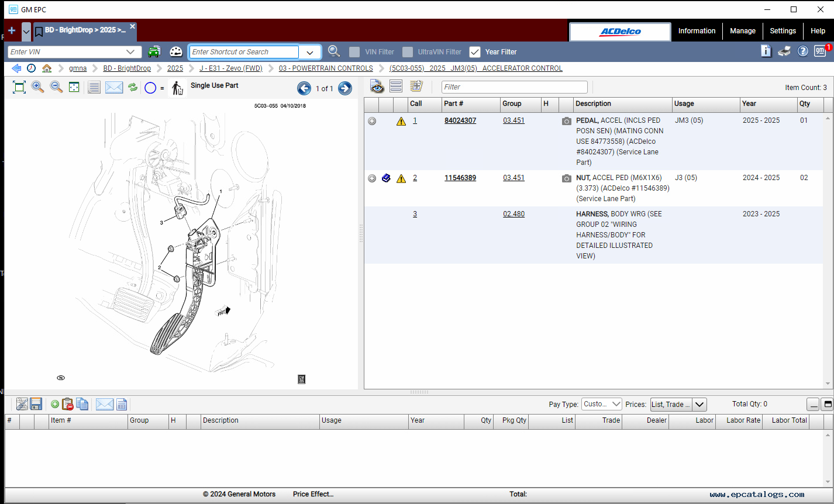Click the blue book icon on part 11546389 row
The width and height of the screenshot is (834, 504).
click(386, 178)
